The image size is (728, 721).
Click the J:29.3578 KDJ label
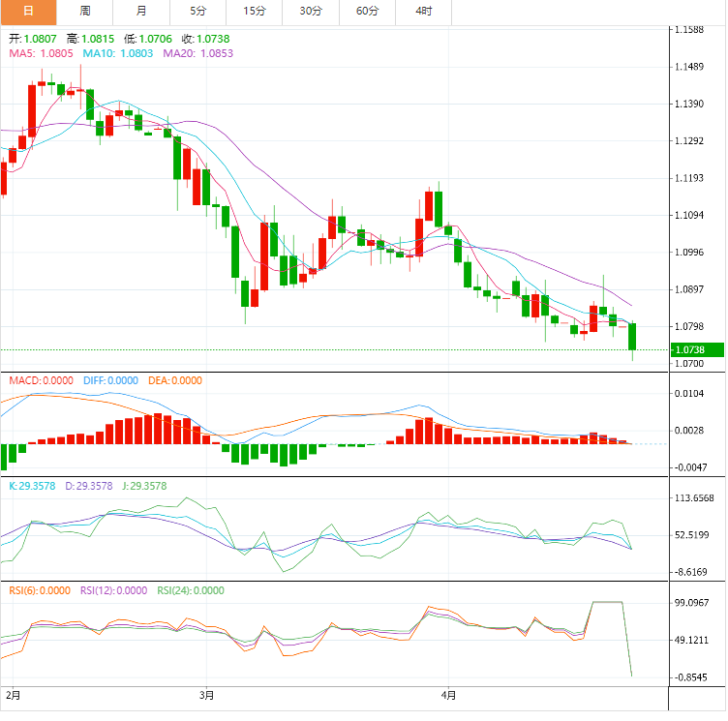tap(144, 486)
